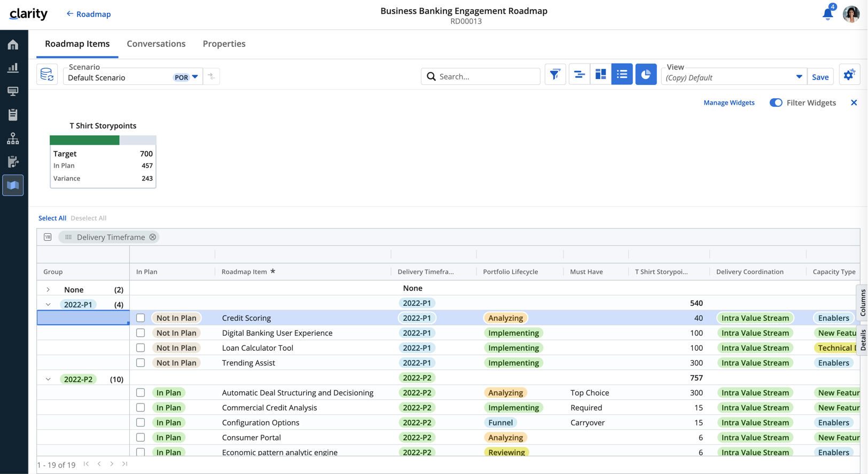Screen dimensions: 868x474
Task: Check the Commercial Credit Analysis row checkbox
Action: point(140,408)
